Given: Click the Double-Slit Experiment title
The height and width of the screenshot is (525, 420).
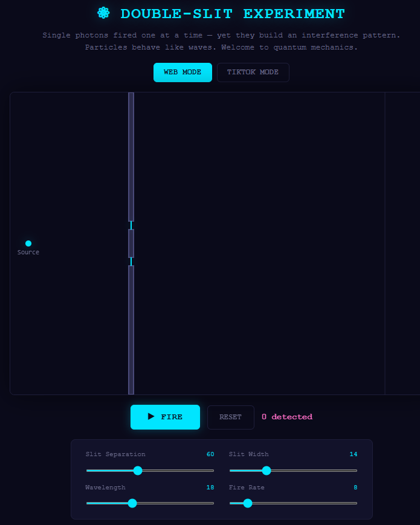Looking at the screenshot, I should (x=233, y=14).
